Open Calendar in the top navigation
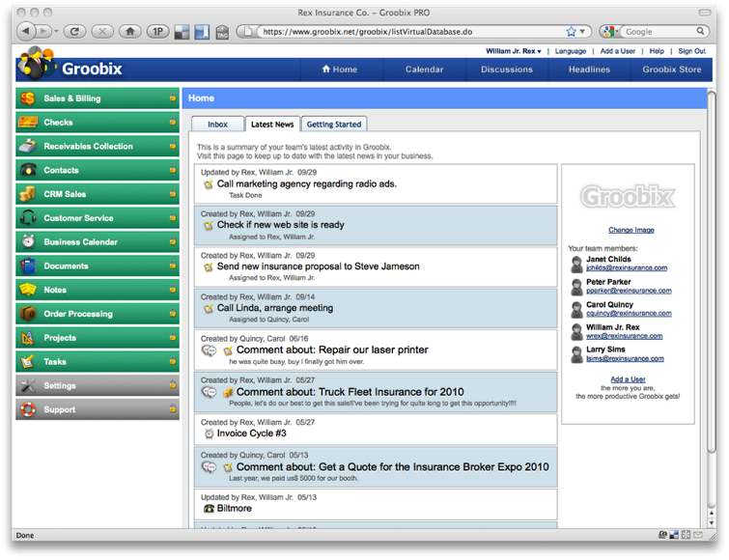 click(x=425, y=70)
